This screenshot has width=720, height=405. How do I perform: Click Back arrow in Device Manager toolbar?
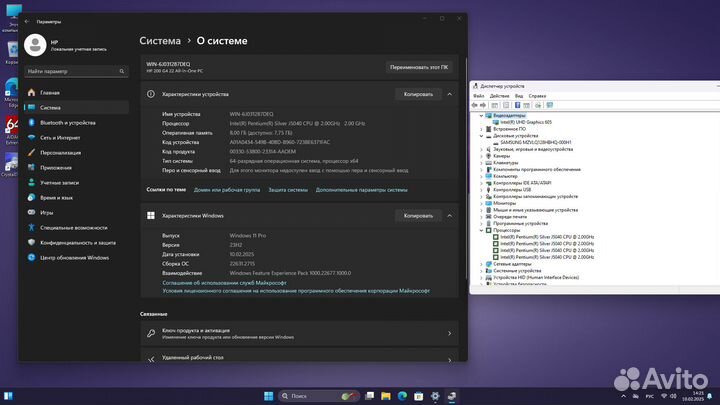[x=474, y=105]
